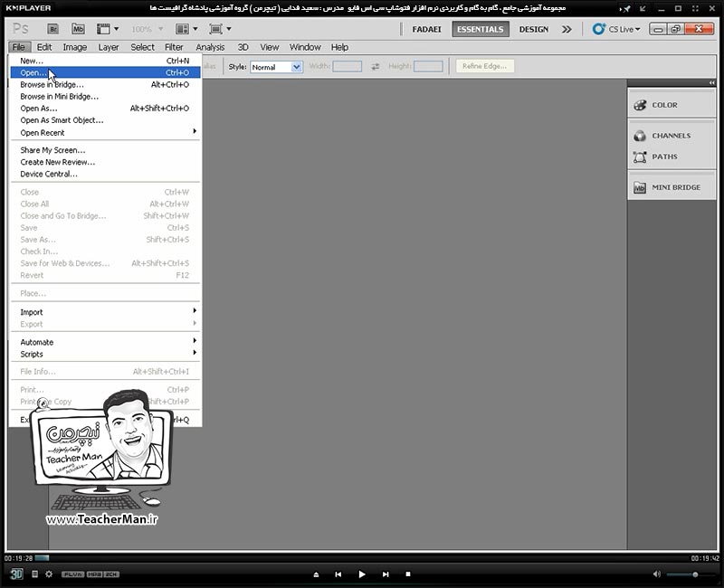
Task: Open the Layer menu
Action: pos(109,47)
